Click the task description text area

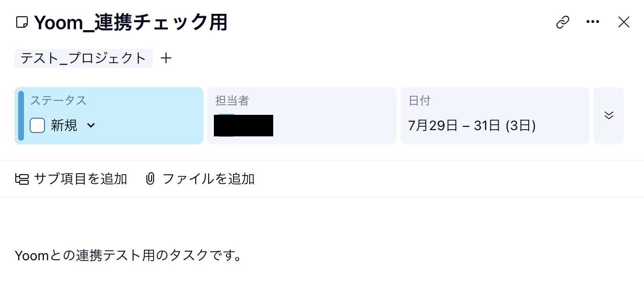click(128, 256)
